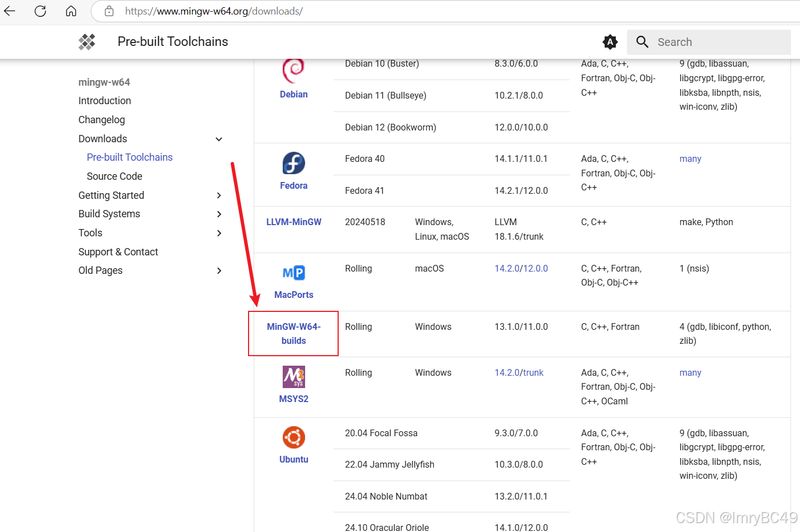Click the trunk link in MSYS2 row

(534, 373)
